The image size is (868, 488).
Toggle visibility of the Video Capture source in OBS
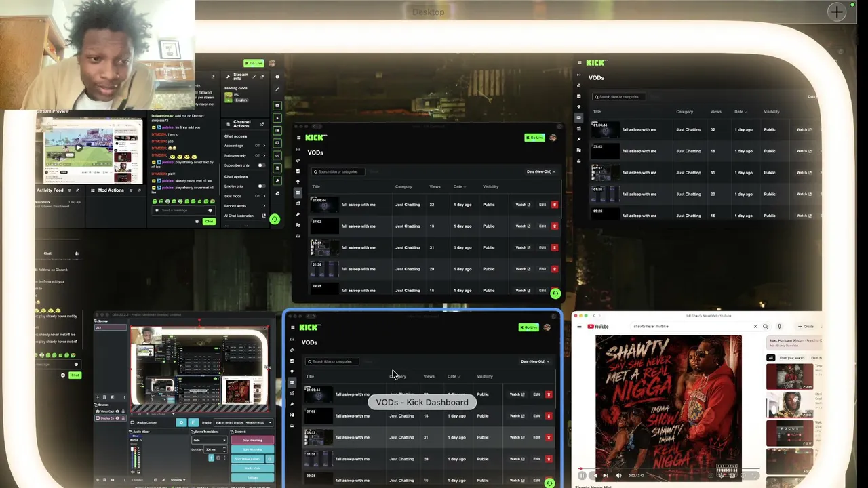(x=117, y=411)
